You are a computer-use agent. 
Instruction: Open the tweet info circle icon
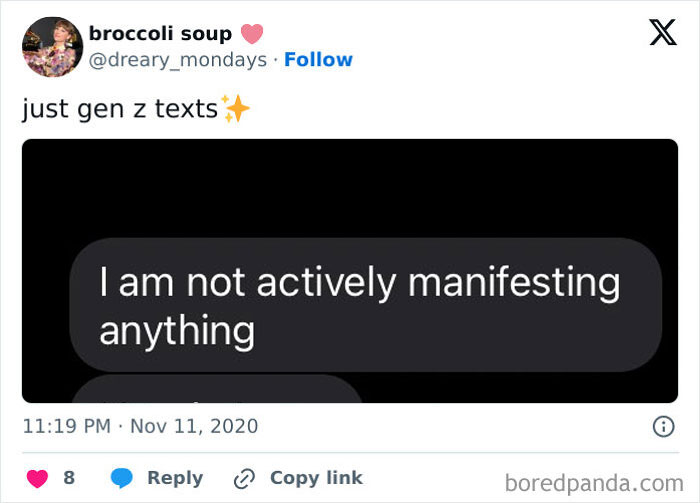click(x=662, y=427)
